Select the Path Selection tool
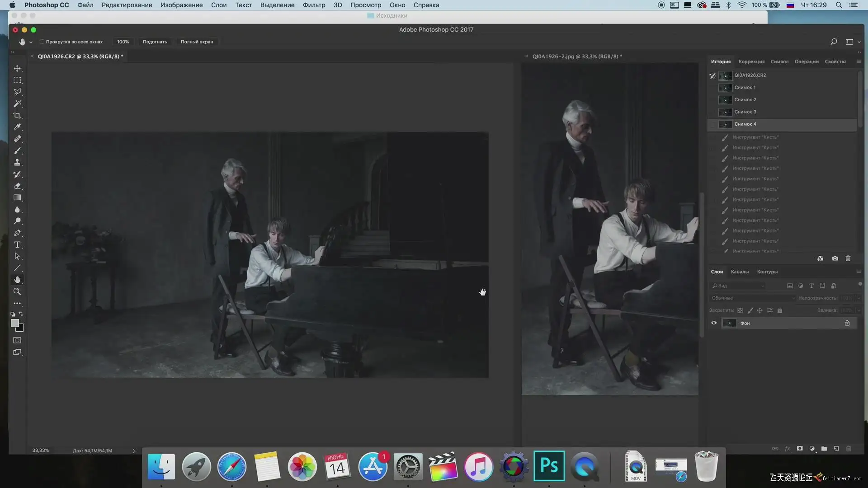This screenshot has width=868, height=488. pyautogui.click(x=17, y=256)
